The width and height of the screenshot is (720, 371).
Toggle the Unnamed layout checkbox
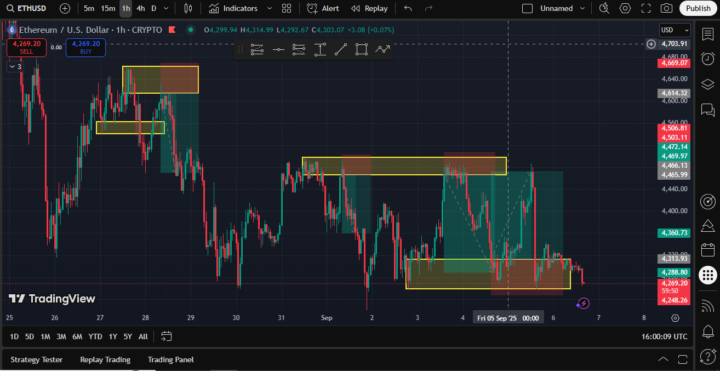(528, 8)
